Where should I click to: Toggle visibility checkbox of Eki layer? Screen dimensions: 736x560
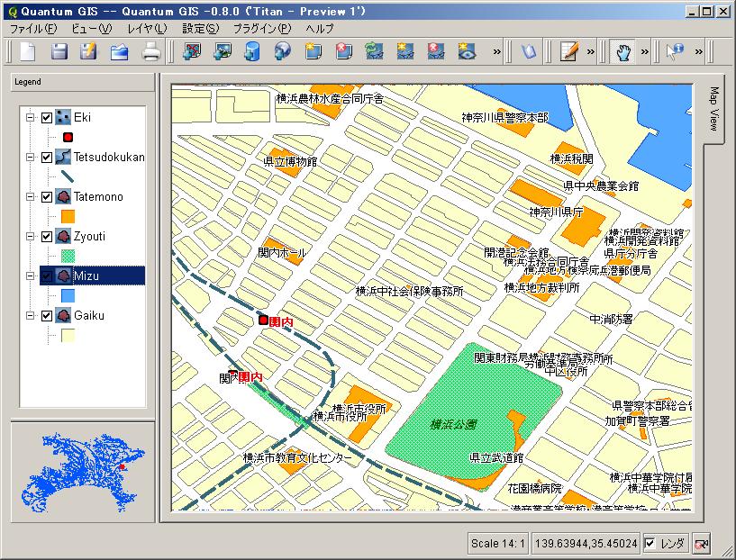pos(46,117)
